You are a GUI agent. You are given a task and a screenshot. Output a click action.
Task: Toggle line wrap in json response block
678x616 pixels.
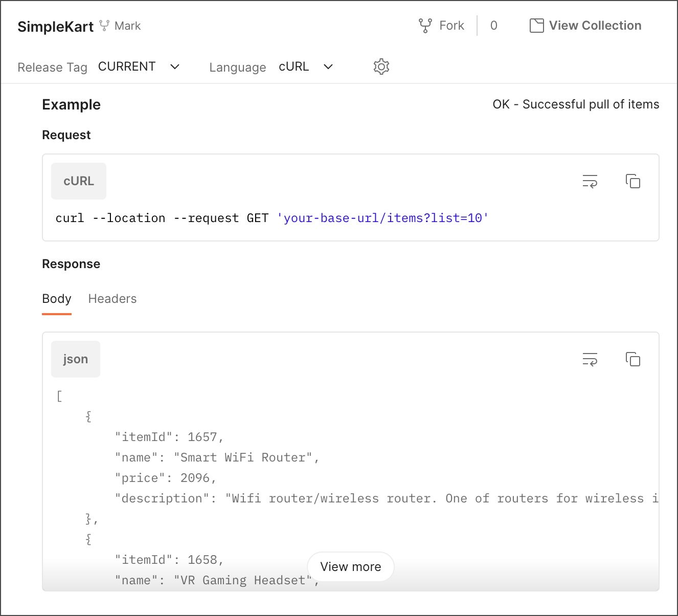(590, 359)
